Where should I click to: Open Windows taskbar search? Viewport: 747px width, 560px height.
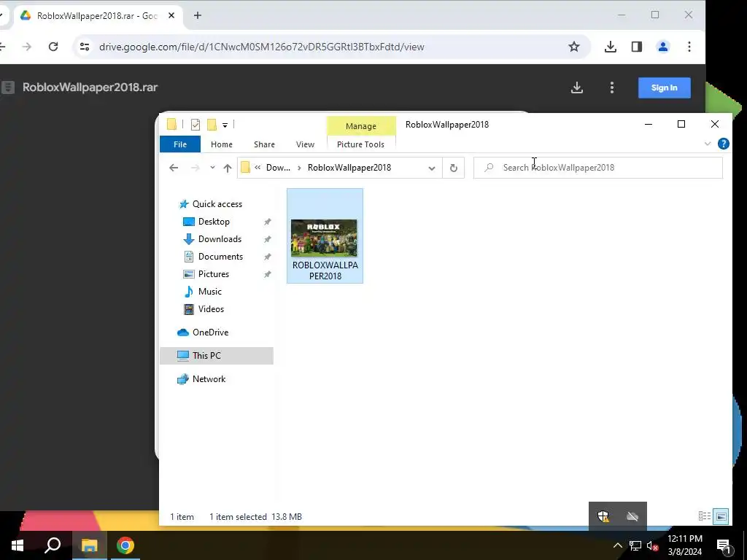[53, 545]
